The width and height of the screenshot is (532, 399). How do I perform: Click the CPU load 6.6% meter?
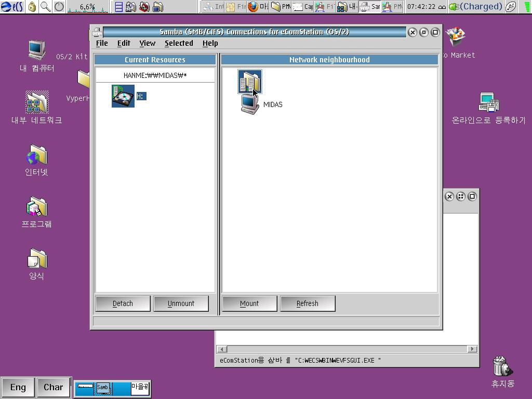tap(87, 7)
